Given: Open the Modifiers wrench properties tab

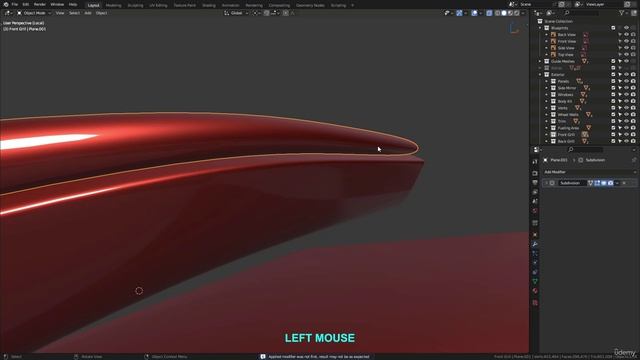Looking at the screenshot, I should [535, 244].
